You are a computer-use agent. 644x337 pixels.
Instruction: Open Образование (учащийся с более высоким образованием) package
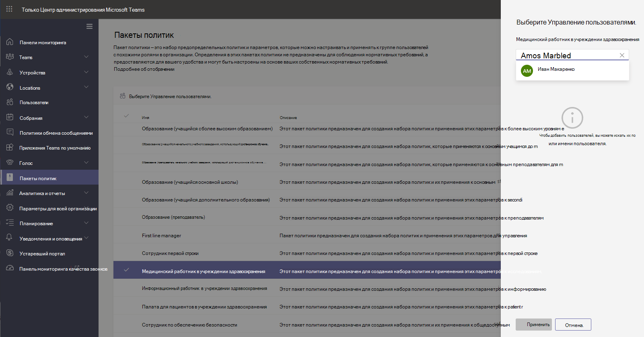point(207,129)
